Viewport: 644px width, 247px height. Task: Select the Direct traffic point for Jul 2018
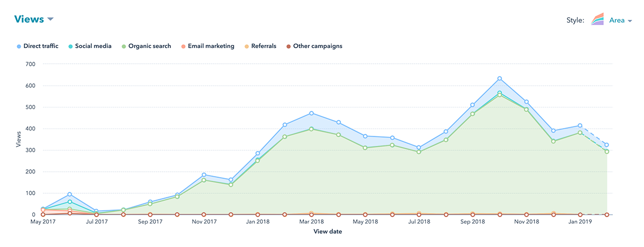pyautogui.click(x=419, y=147)
